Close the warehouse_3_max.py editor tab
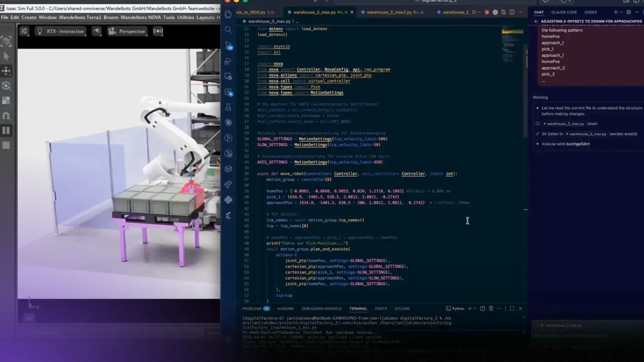The image size is (644, 362). coord(352,12)
